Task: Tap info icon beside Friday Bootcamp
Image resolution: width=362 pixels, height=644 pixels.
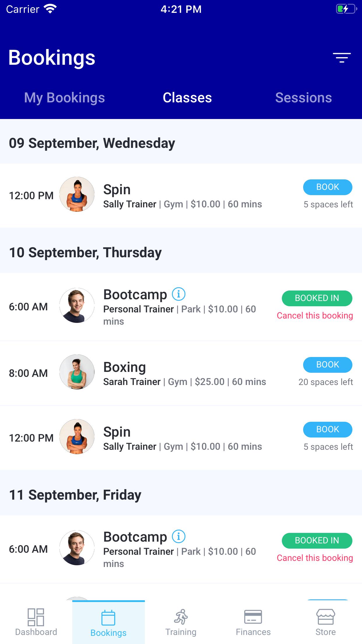Action: point(179,536)
